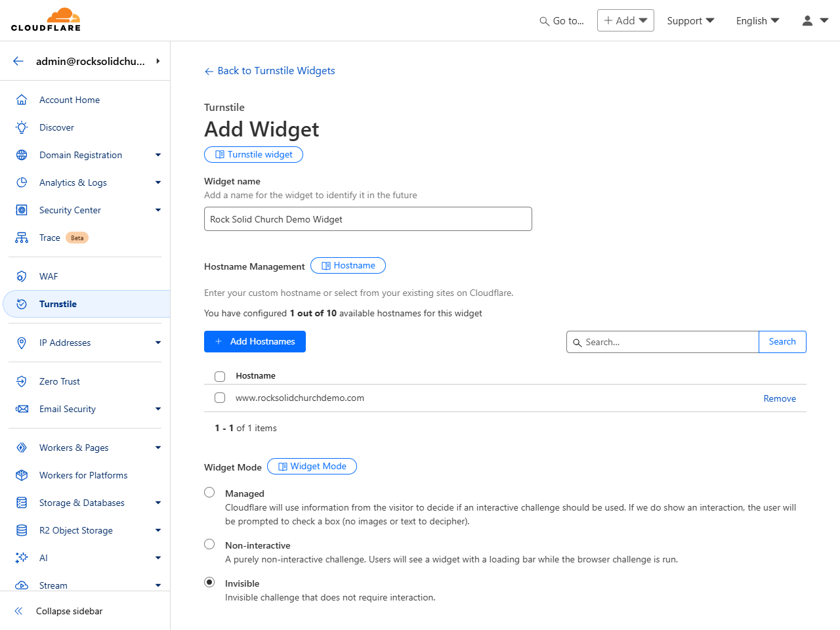Click the Turnstile sidebar icon
The height and width of the screenshot is (630, 840).
pos(22,304)
